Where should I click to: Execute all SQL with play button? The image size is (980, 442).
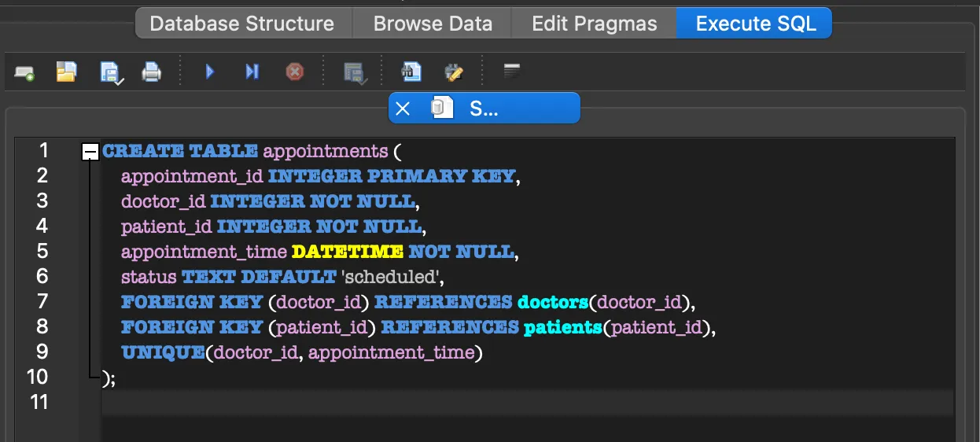(210, 72)
